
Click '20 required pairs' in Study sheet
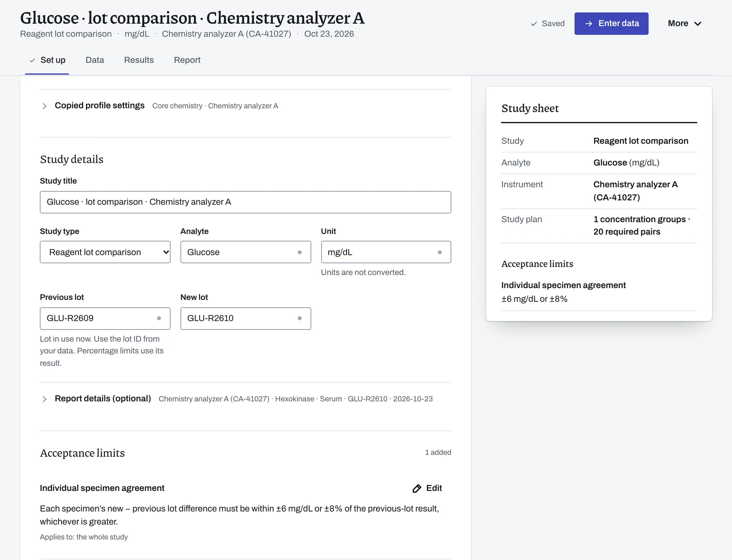(627, 232)
